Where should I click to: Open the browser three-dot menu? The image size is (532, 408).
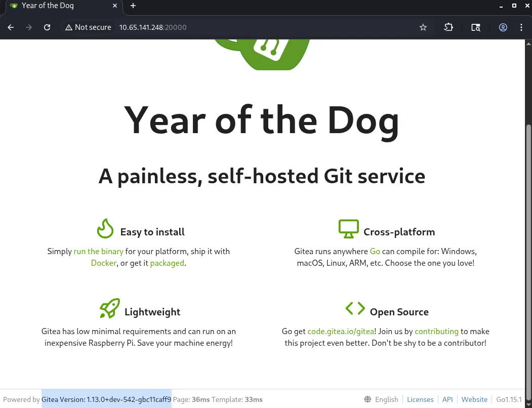(521, 27)
